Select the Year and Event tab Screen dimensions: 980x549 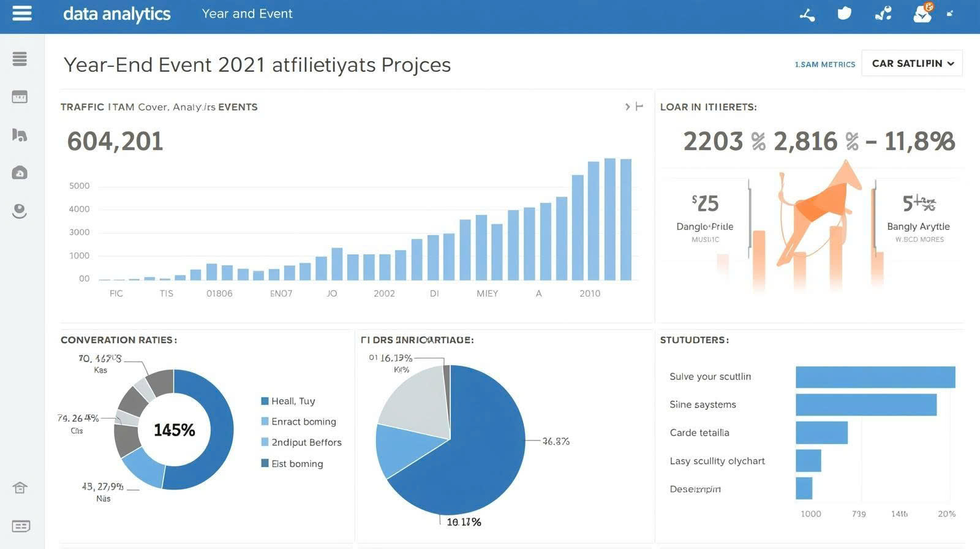coord(247,13)
